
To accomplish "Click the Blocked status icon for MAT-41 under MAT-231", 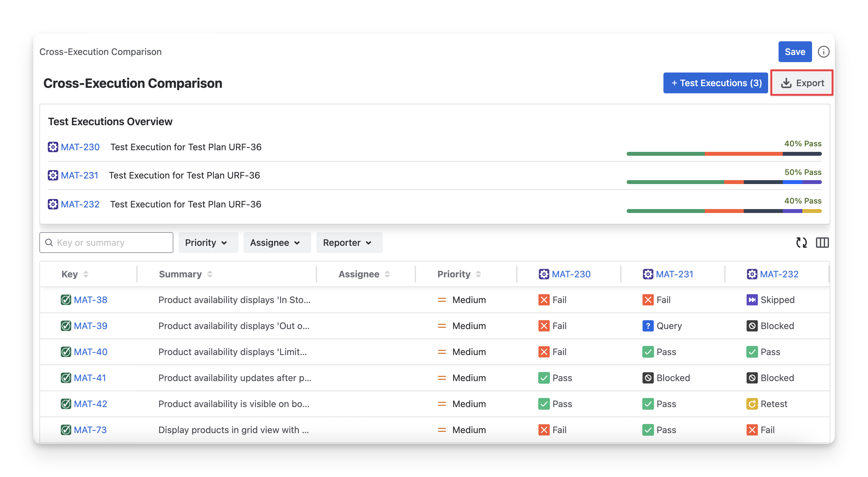I will click(648, 378).
